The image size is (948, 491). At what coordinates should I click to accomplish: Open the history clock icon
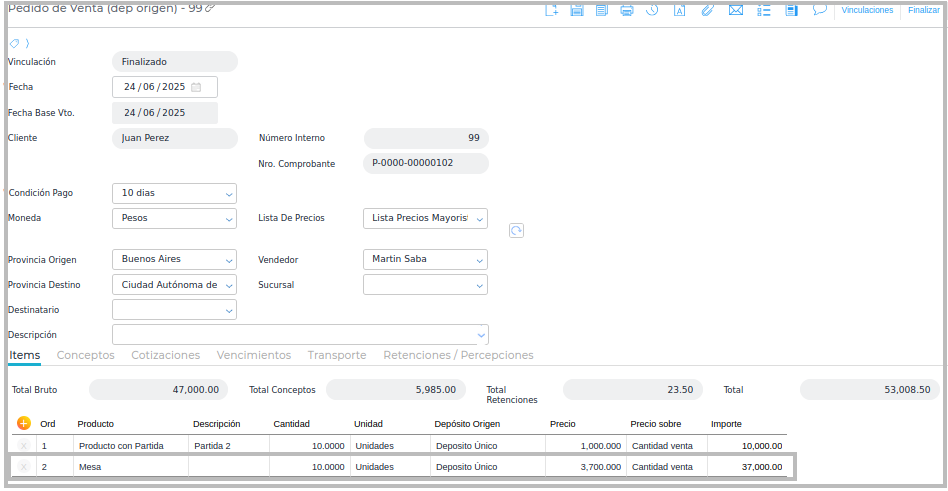652,10
